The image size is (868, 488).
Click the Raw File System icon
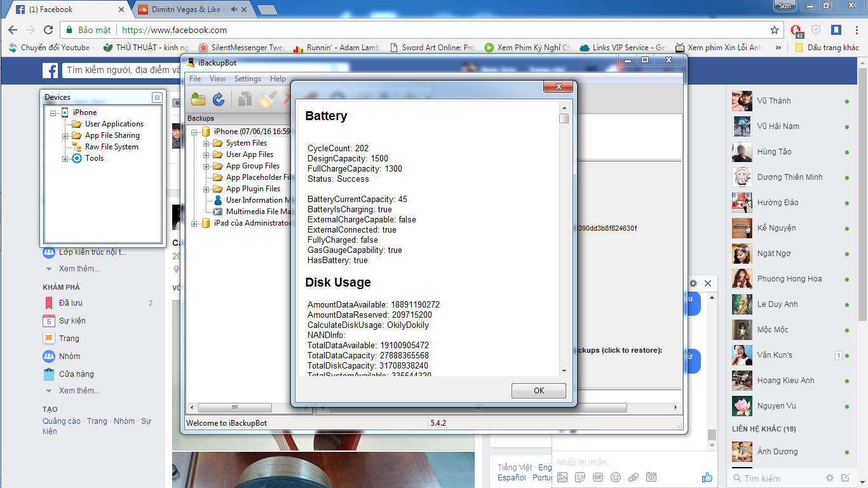(x=77, y=147)
